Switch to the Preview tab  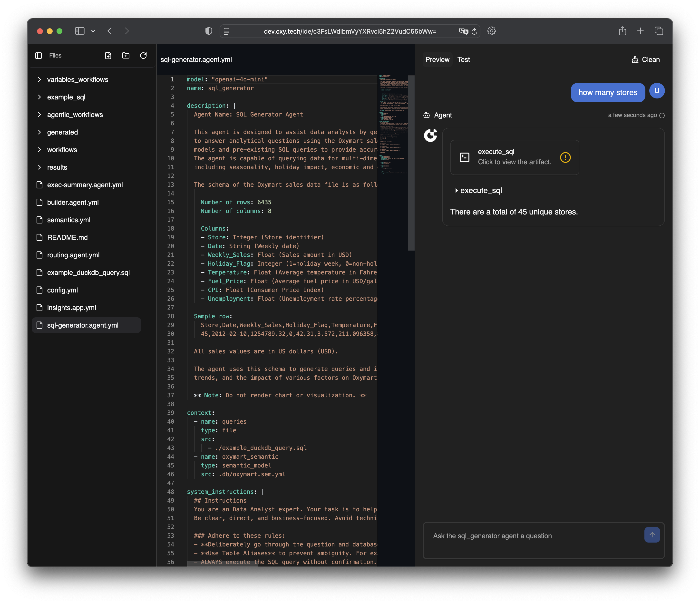(437, 59)
